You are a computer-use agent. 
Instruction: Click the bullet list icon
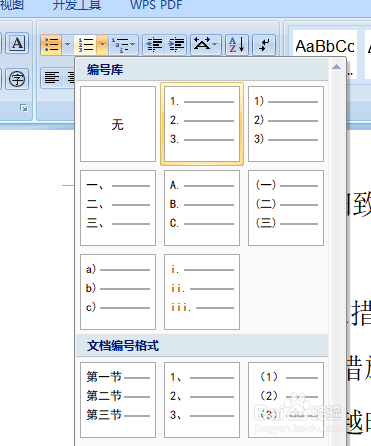point(51,44)
